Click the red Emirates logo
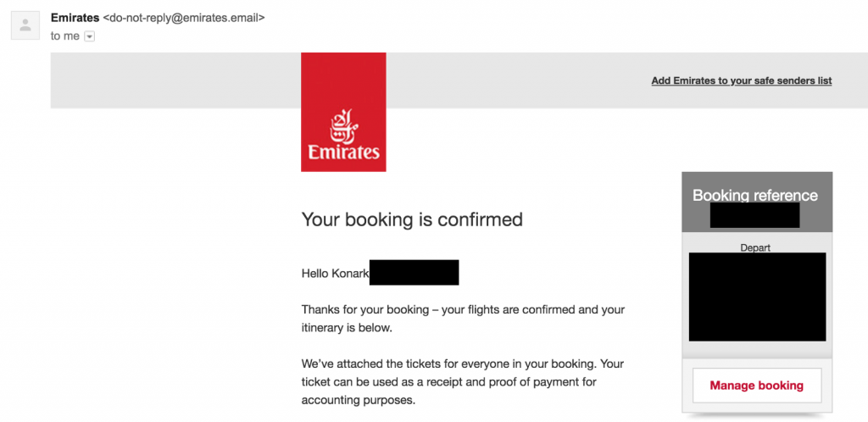The height and width of the screenshot is (422, 868). [343, 112]
